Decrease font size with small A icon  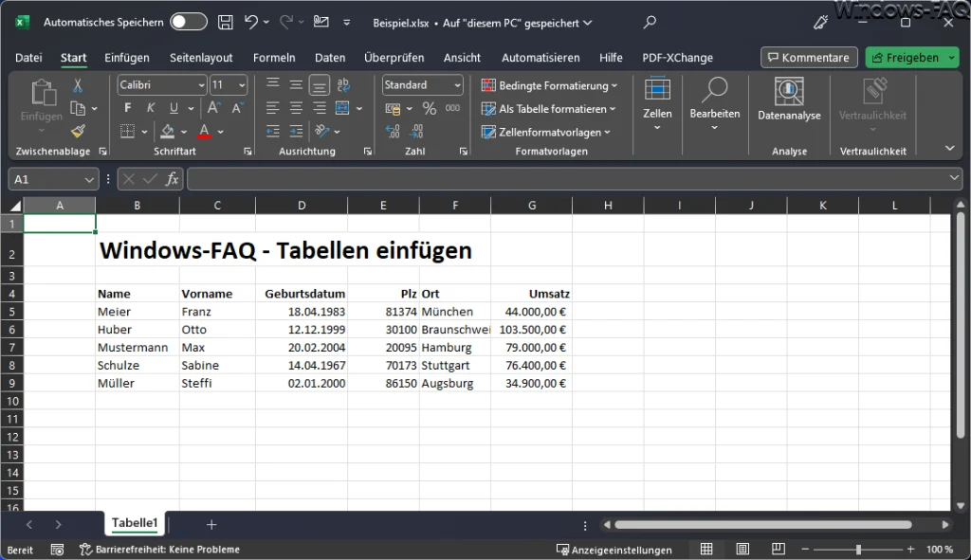pos(236,108)
